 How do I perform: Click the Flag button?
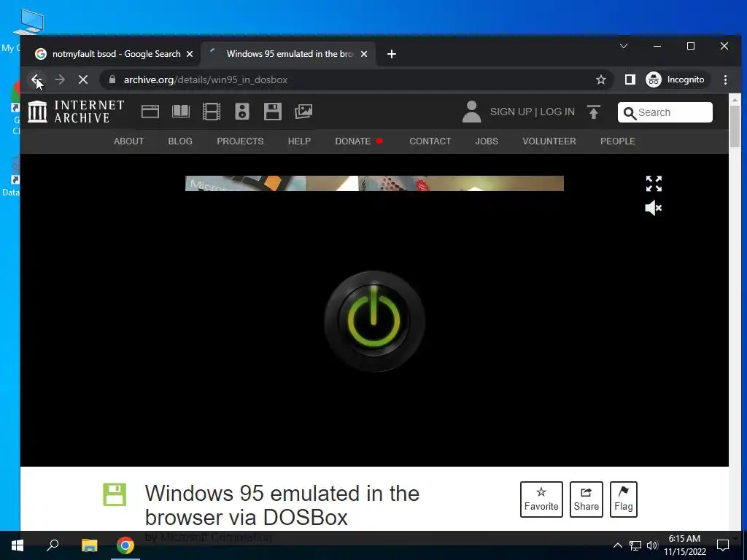[623, 499]
